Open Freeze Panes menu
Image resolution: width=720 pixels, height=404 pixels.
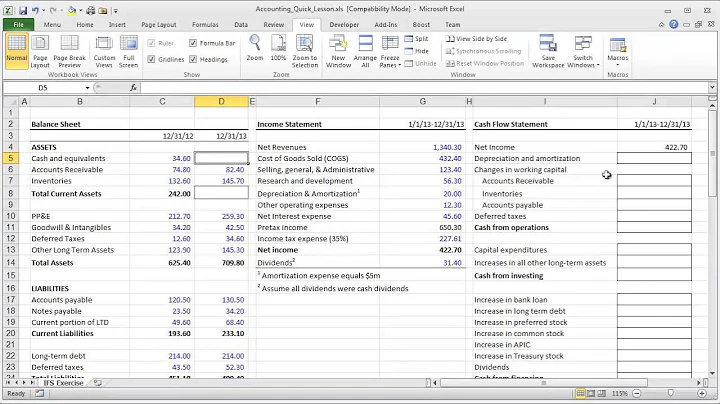390,51
